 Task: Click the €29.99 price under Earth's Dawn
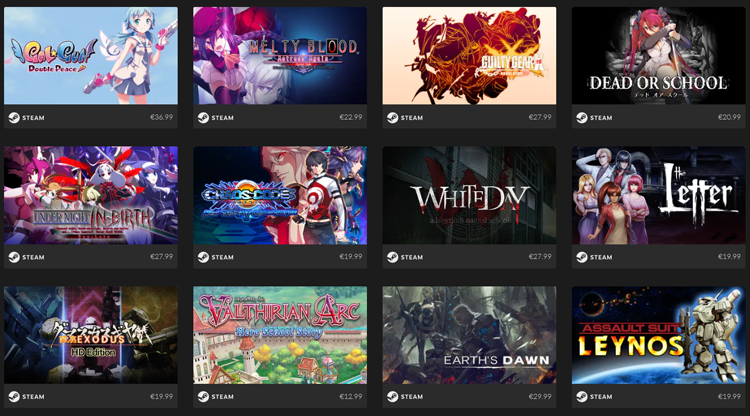[540, 396]
